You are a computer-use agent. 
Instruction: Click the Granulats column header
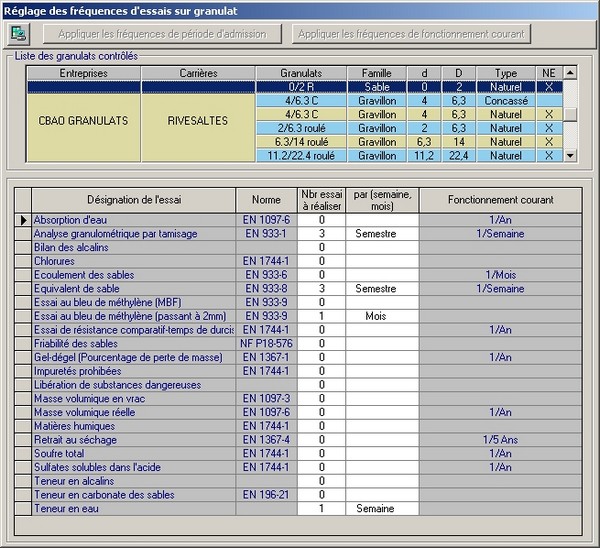tap(301, 73)
